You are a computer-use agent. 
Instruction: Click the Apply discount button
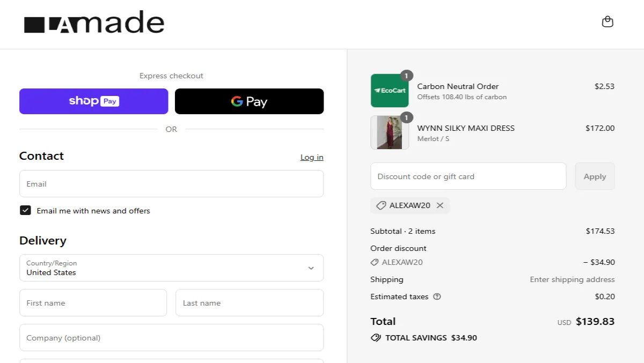click(x=595, y=176)
